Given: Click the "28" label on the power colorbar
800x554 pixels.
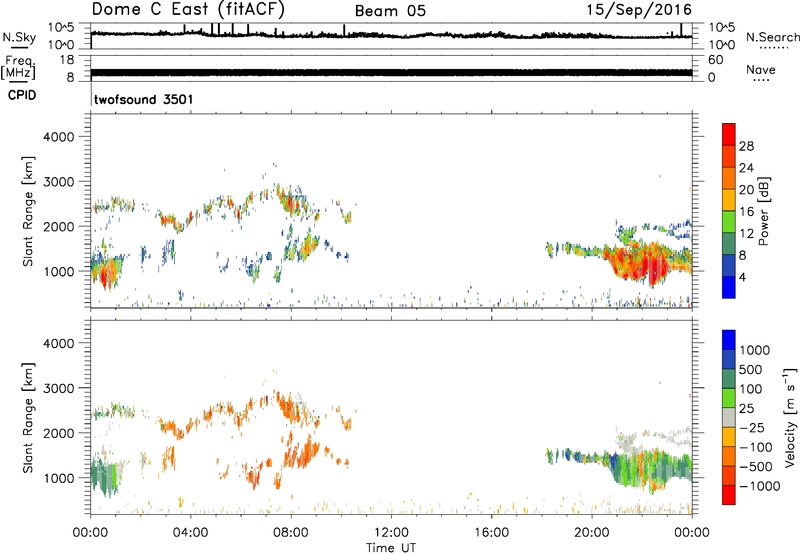Looking at the screenshot, I should [x=746, y=146].
